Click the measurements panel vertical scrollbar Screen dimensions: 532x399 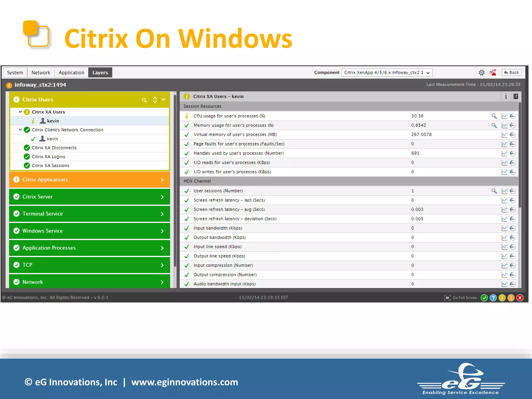(x=520, y=155)
